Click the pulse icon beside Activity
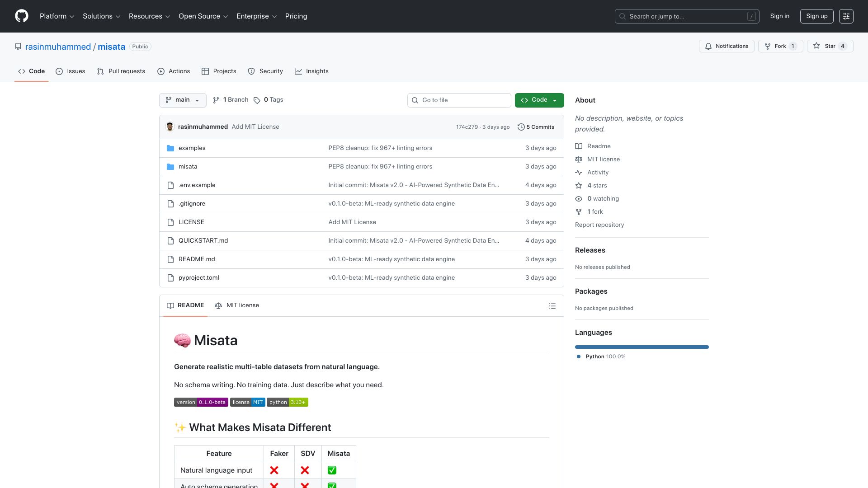Image resolution: width=868 pixels, height=488 pixels. pos(579,173)
